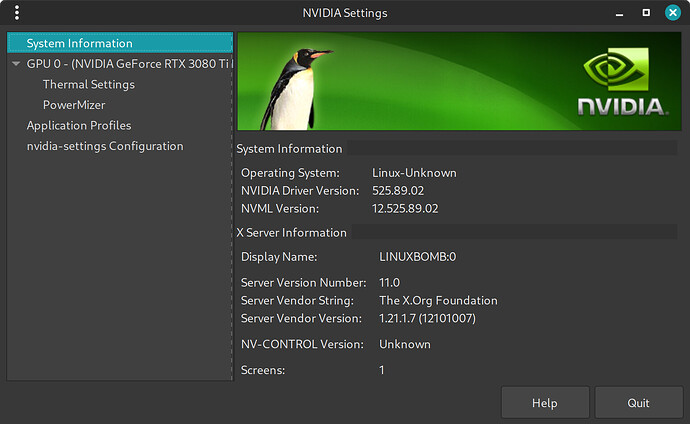Click the Screens value 1
The height and width of the screenshot is (424, 690).
(x=382, y=370)
